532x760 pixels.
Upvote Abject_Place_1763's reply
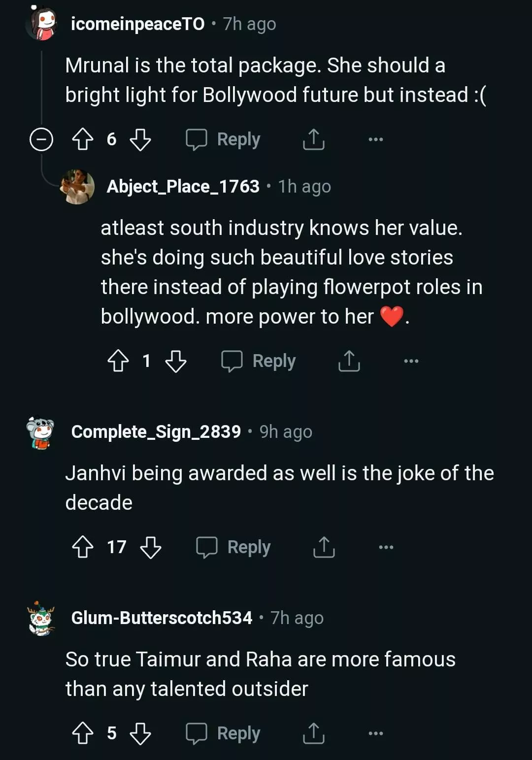pos(118,361)
